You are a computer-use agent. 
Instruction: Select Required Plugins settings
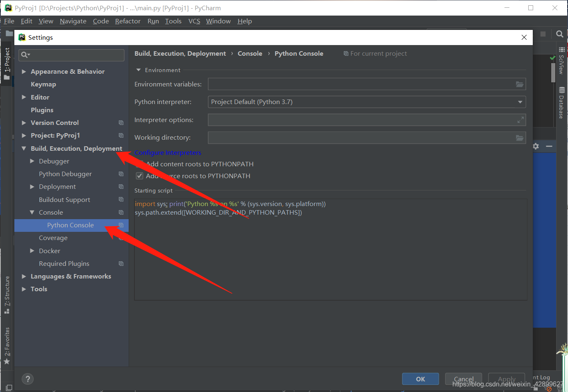pos(64,264)
